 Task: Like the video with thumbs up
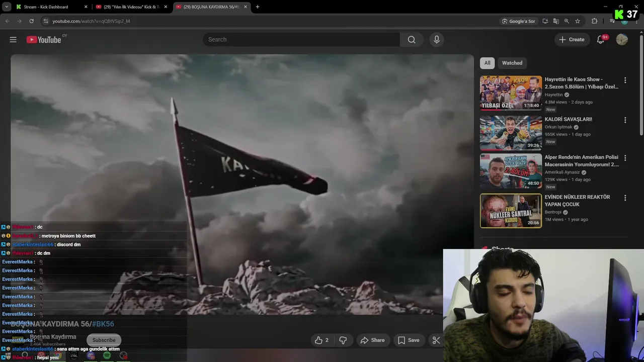321,340
